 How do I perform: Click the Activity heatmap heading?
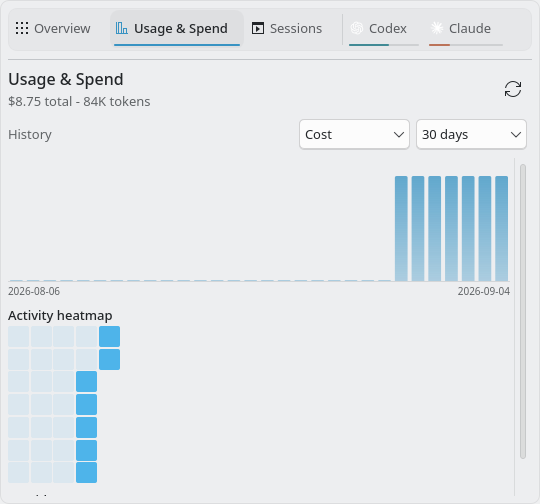tap(60, 316)
